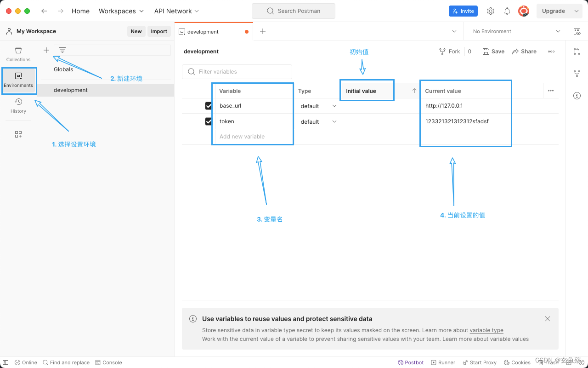Click Start Proxy in status bar
The width and height of the screenshot is (588, 368).
[x=480, y=362]
